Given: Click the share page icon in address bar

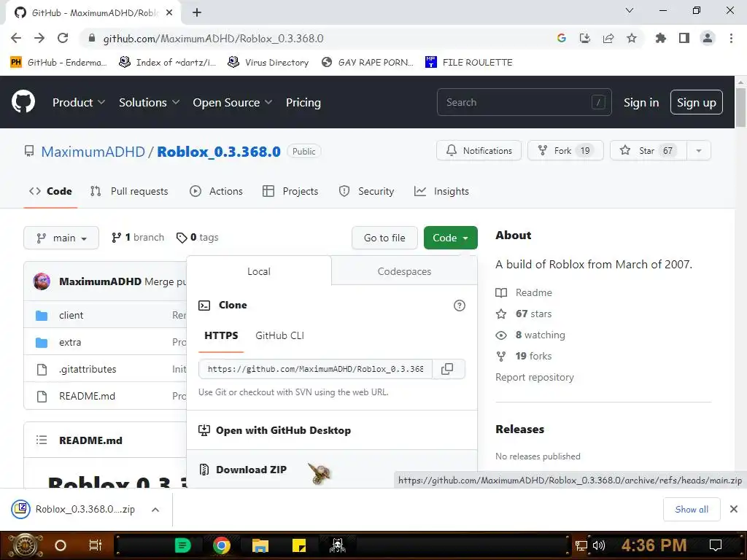Looking at the screenshot, I should point(608,38).
